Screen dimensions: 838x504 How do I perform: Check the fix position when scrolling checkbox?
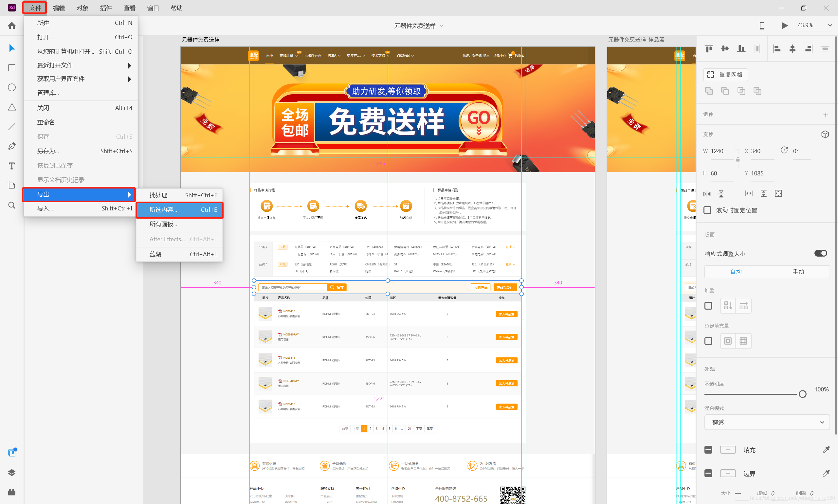pos(707,210)
